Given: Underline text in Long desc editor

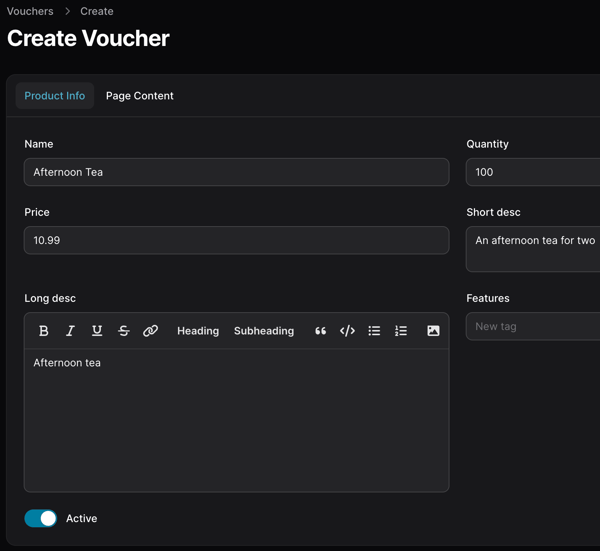Looking at the screenshot, I should tap(97, 331).
